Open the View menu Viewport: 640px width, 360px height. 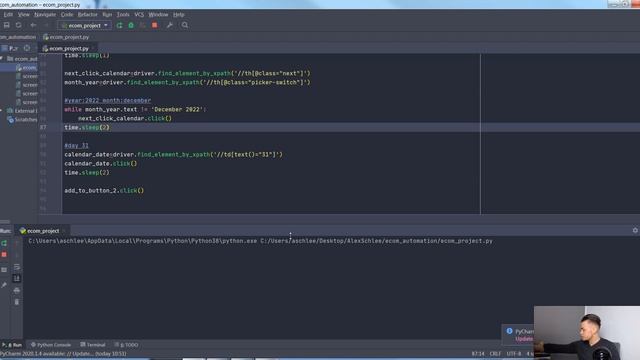(23, 15)
